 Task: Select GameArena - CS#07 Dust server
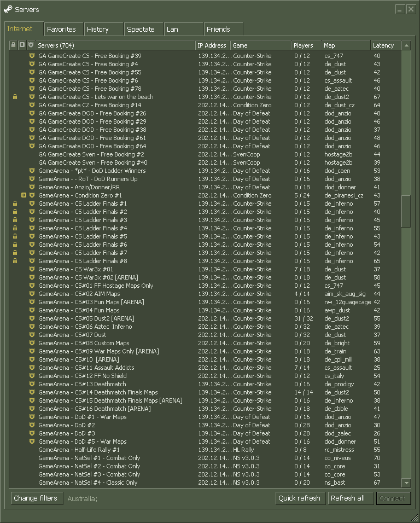coord(205,335)
